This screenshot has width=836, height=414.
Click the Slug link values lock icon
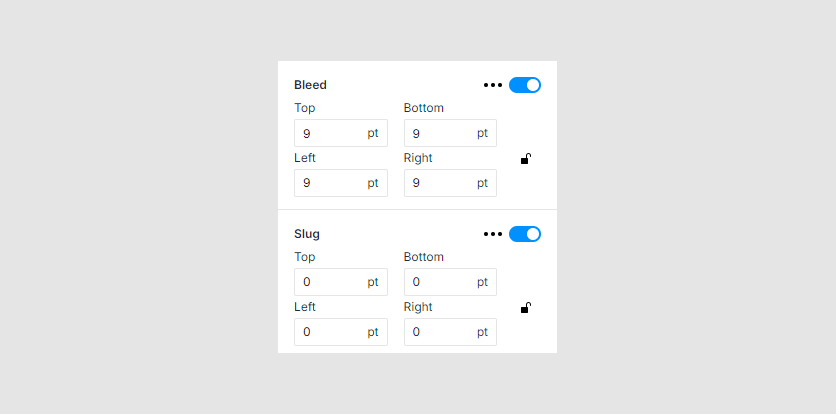[x=526, y=308]
